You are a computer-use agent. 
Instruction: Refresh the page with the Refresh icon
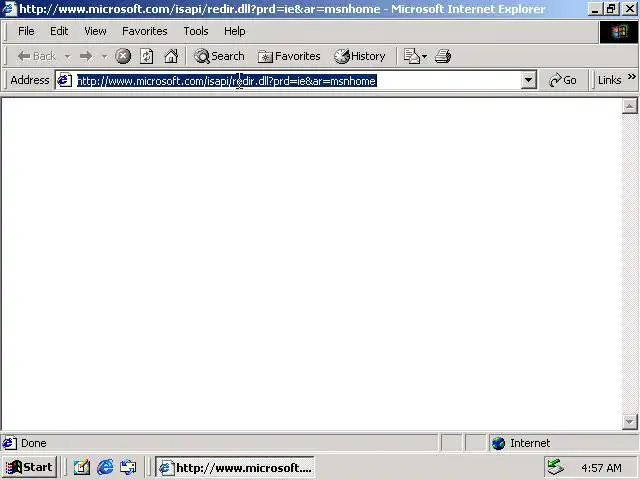pyautogui.click(x=147, y=56)
